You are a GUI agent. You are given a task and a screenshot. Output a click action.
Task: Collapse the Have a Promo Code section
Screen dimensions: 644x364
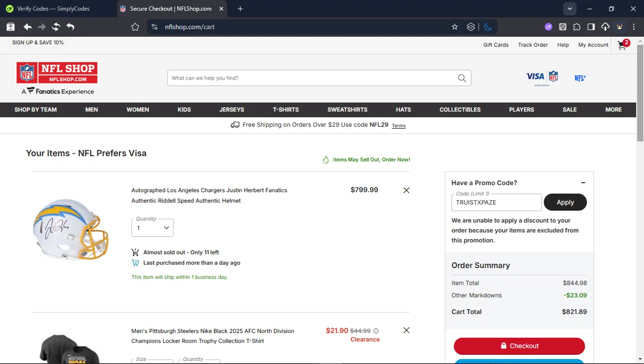pyautogui.click(x=583, y=183)
